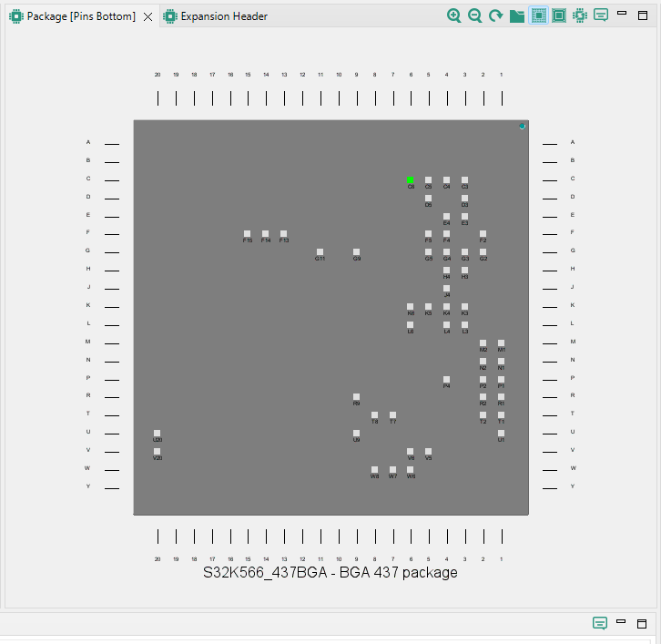661x644 pixels.
Task: Select pin K6
Action: tap(411, 307)
